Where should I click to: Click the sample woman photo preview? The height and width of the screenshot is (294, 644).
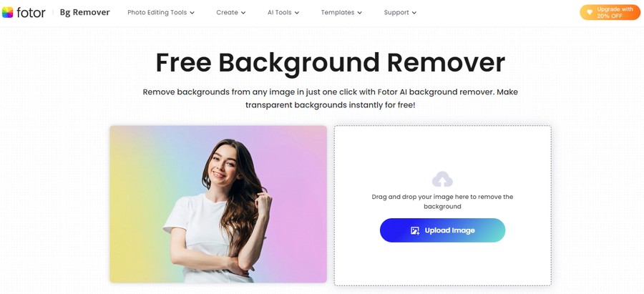coord(218,204)
